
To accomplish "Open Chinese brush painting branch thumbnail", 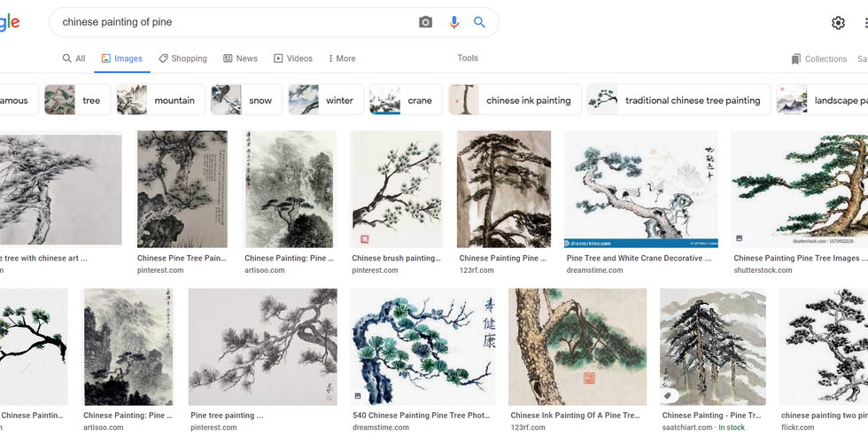I will tap(397, 189).
